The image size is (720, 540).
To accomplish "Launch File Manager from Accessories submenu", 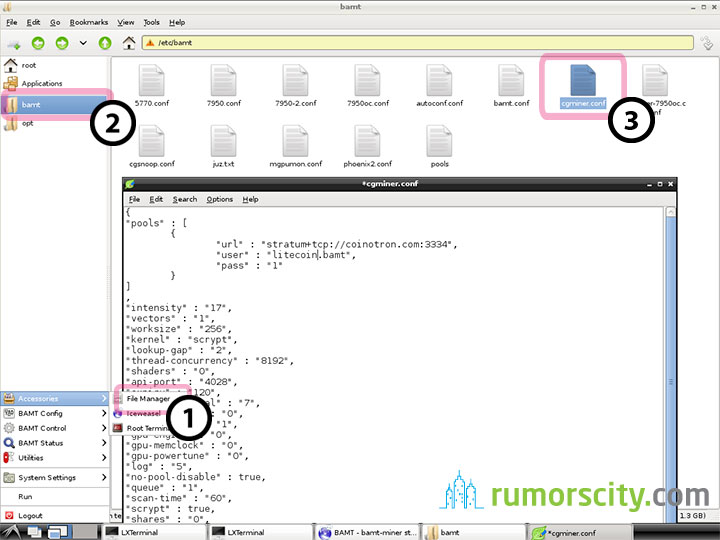I will [148, 399].
